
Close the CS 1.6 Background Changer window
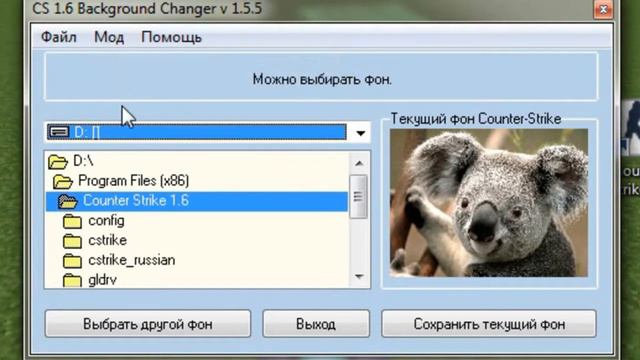[603, 9]
